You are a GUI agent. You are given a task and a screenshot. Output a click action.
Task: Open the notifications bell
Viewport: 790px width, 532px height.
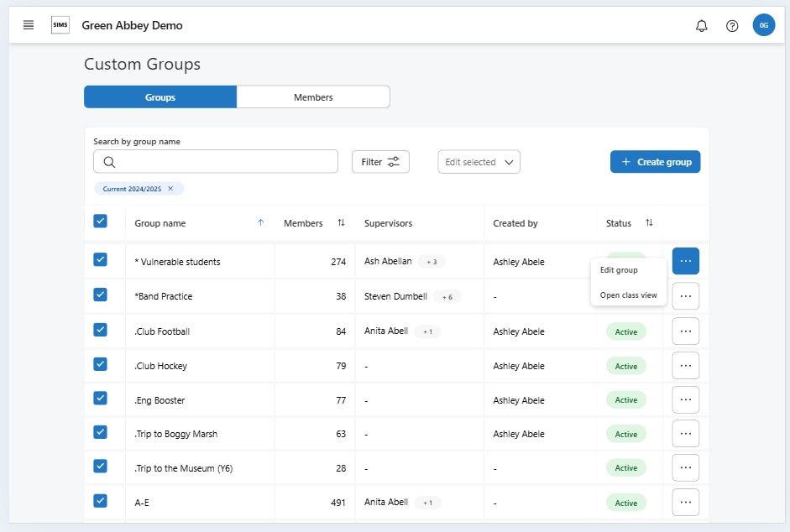[702, 26]
